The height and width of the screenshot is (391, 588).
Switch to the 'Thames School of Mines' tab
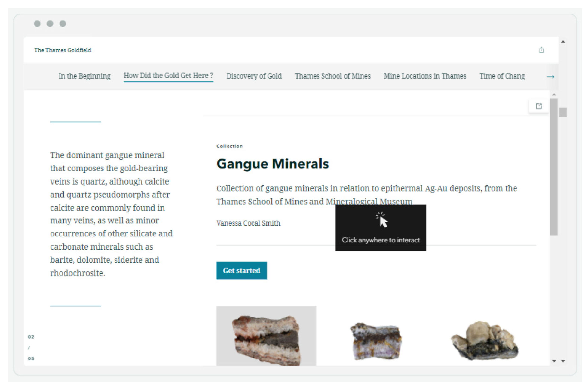tap(333, 76)
